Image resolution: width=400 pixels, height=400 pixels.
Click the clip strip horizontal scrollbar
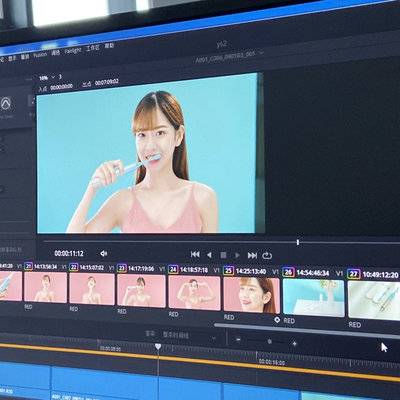307,330
